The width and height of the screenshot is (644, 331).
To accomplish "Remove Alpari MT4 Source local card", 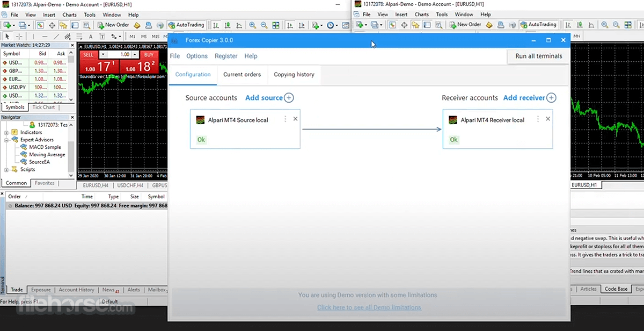I will 295,119.
